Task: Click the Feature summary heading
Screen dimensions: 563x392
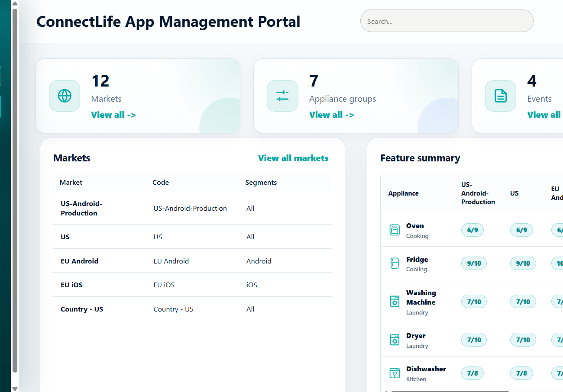Action: click(420, 158)
